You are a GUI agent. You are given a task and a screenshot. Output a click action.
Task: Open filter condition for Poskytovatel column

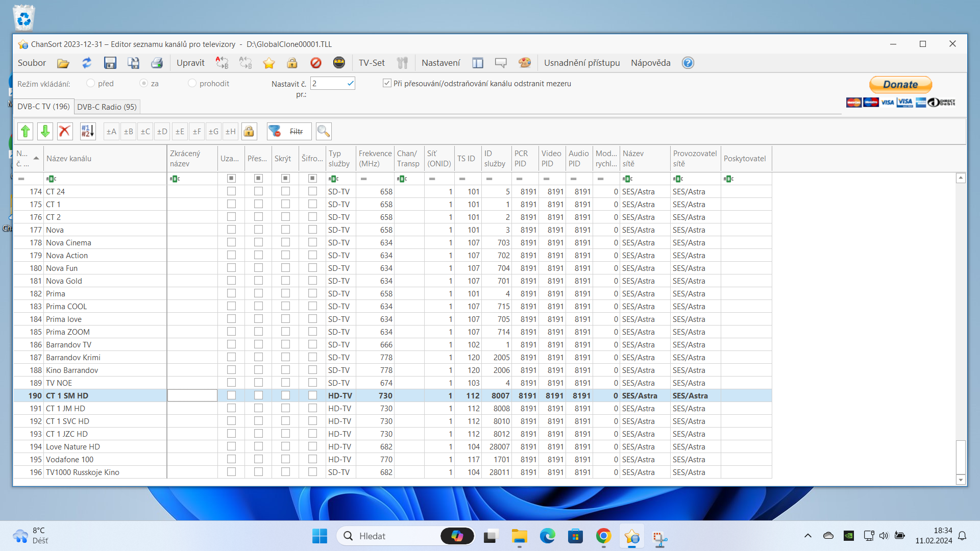[x=728, y=179]
